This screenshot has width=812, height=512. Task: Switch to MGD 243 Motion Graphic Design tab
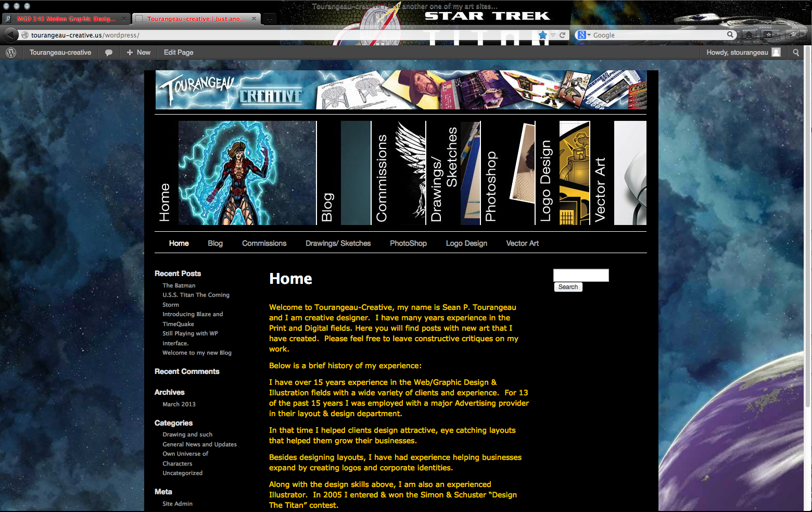coord(66,19)
